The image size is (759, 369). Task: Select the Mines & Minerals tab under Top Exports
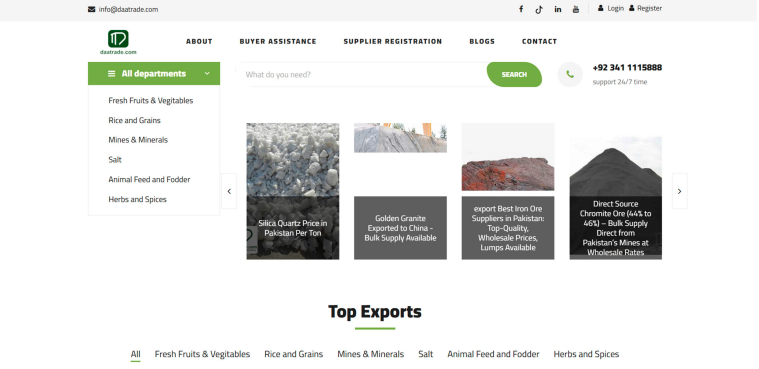370,354
